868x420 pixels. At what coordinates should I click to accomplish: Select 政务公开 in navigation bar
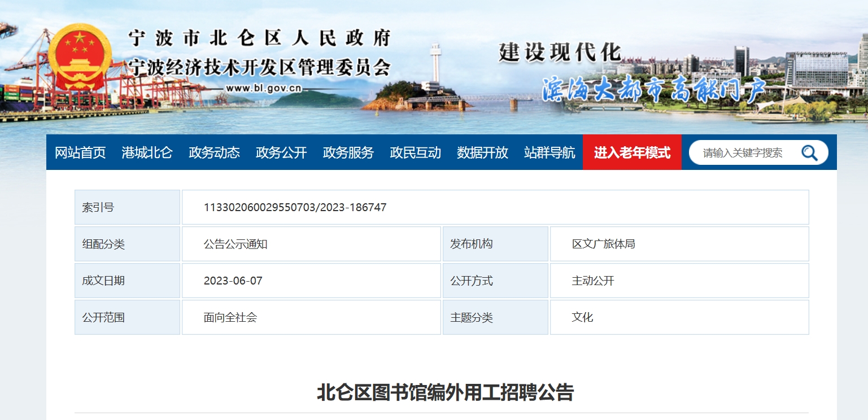pos(281,152)
